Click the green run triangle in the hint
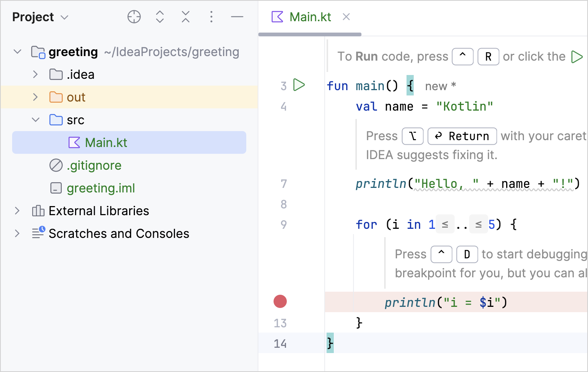Image resolution: width=588 pixels, height=372 pixels. tap(577, 57)
